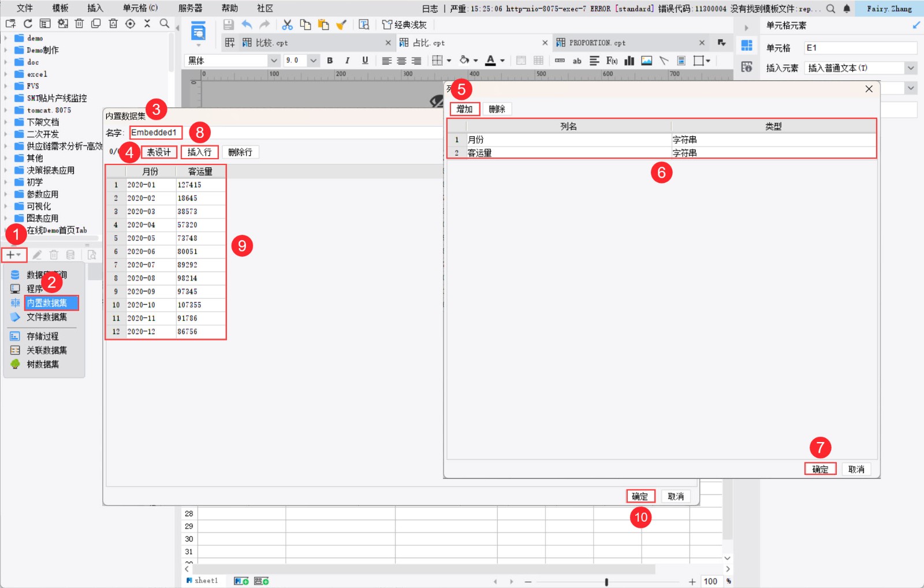Open the font color dropdown arrow
This screenshot has width=924, height=588.
[502, 61]
